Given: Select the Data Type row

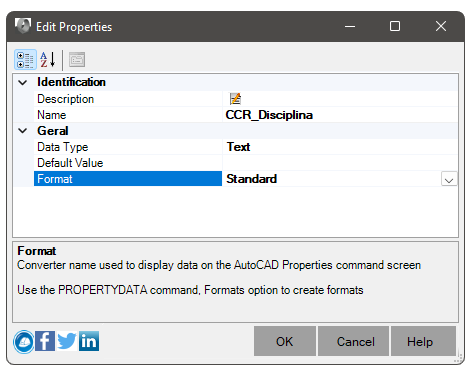Looking at the screenshot, I should click(246, 147).
